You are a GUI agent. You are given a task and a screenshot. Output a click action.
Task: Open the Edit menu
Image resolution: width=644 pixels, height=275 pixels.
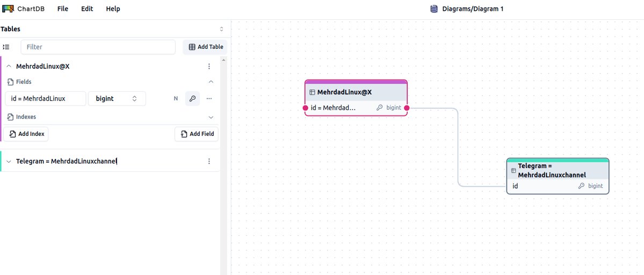87,9
